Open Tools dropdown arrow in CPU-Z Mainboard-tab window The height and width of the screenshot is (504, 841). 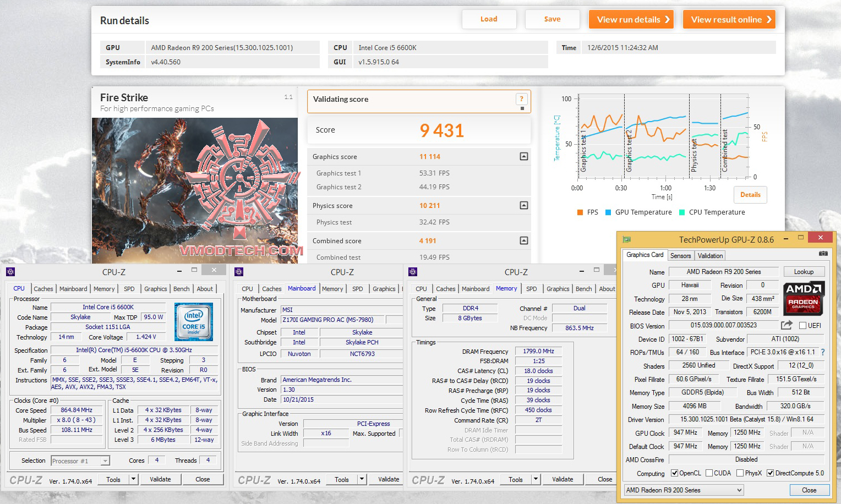click(362, 479)
